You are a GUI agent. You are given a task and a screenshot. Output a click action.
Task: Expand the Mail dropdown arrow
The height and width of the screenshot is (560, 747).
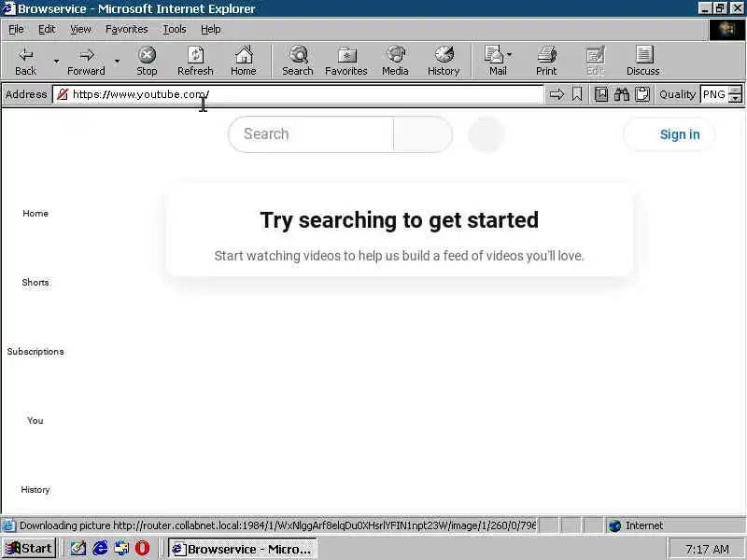pyautogui.click(x=510, y=55)
